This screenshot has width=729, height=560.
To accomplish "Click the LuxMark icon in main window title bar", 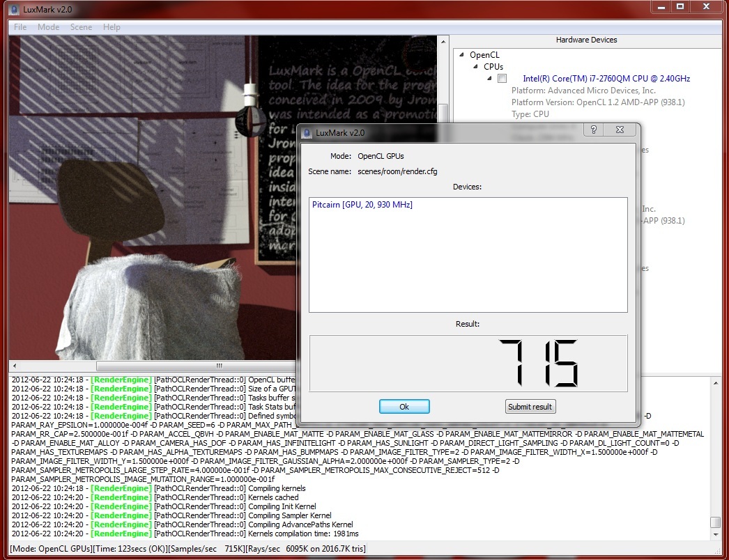I will 15,9.
